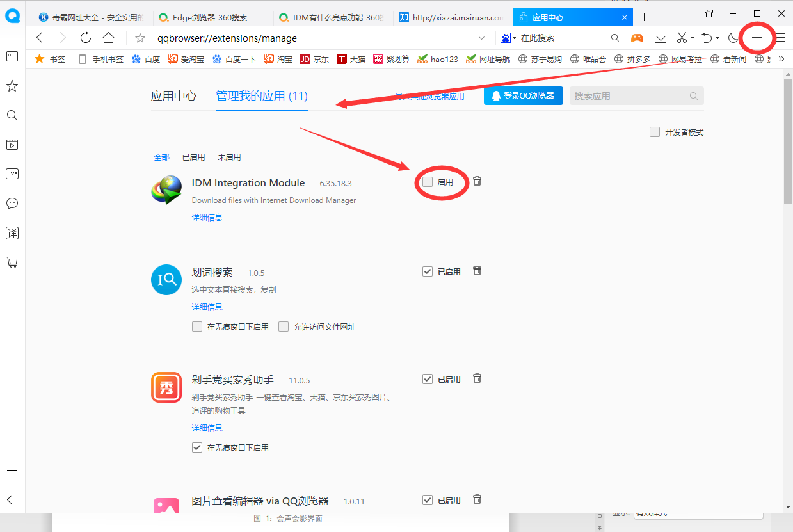This screenshot has height=532, width=793.
Task: Open the QQ Browser logo menu
Action: (x=12, y=17)
